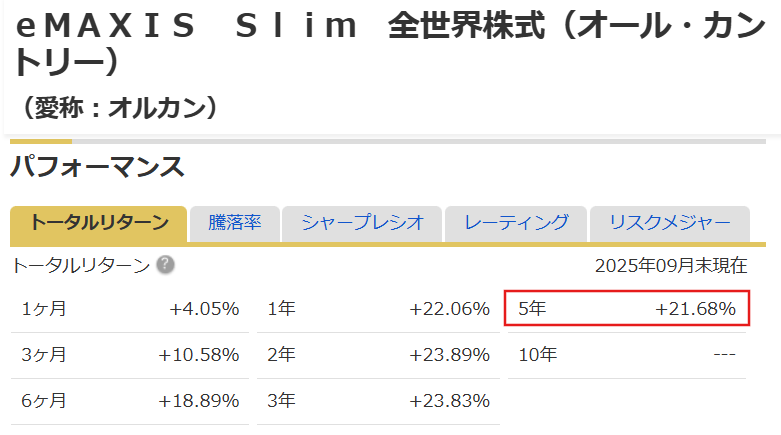Click the 3ヶ月 return value +10.58%

[198, 355]
